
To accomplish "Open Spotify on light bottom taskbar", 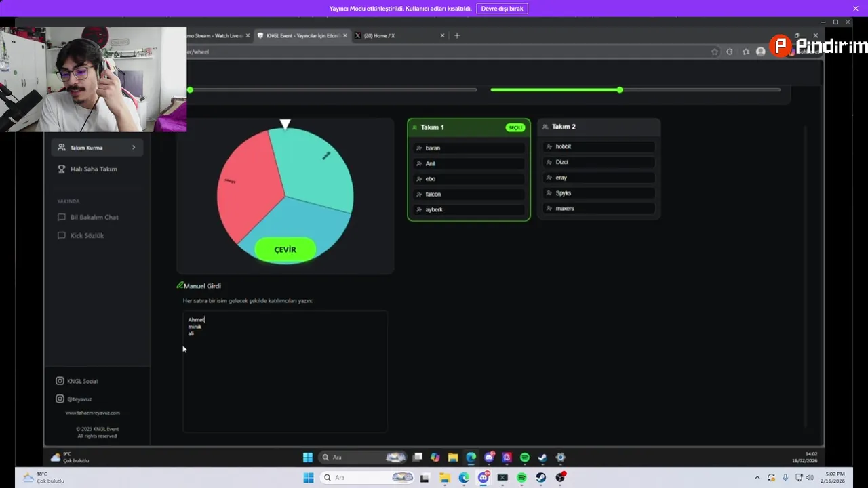I will click(521, 478).
